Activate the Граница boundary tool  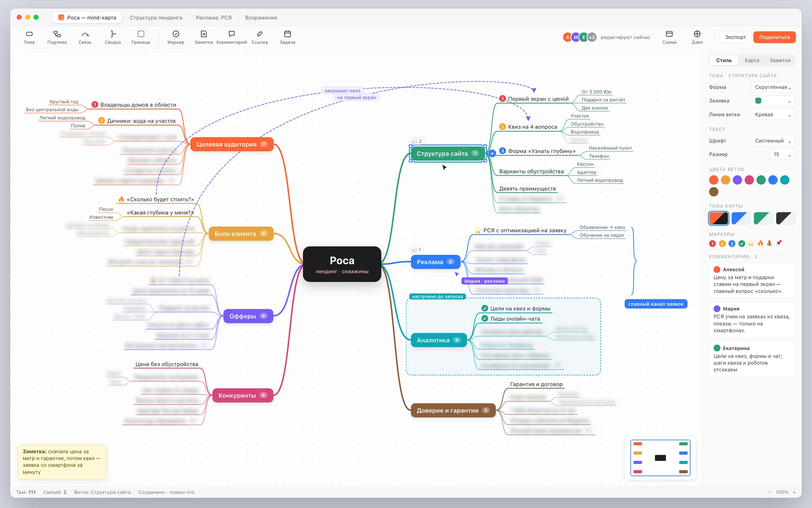tap(141, 34)
